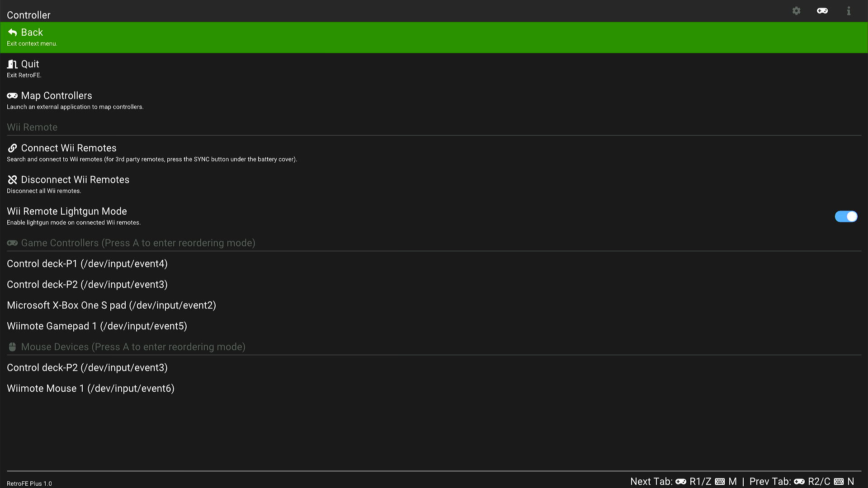Select Quit to exit RetroFE
Viewport: 868px width, 488px height.
click(30, 64)
